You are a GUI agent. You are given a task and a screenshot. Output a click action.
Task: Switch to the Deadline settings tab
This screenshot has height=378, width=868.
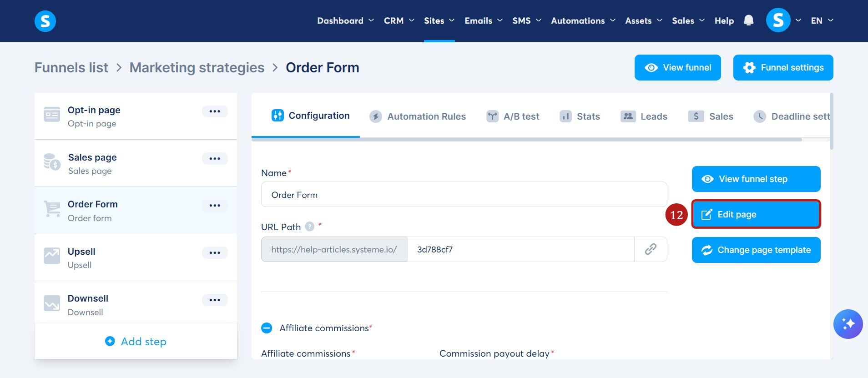tap(792, 116)
